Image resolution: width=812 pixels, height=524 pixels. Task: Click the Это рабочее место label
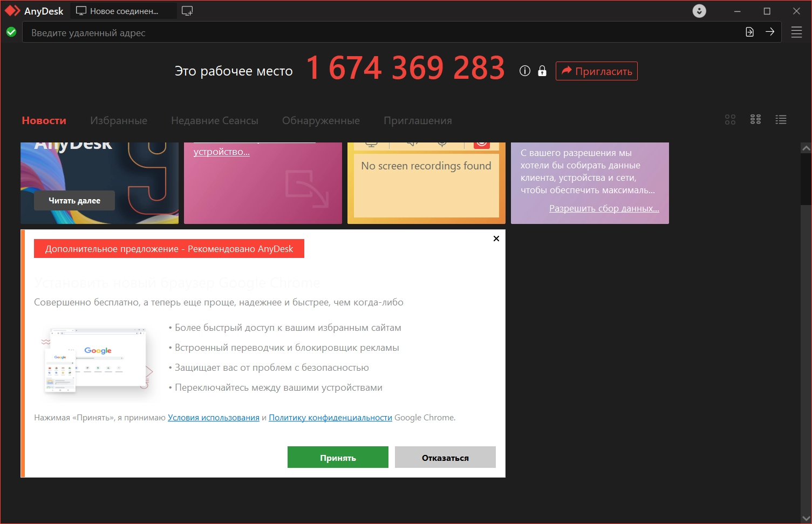234,71
